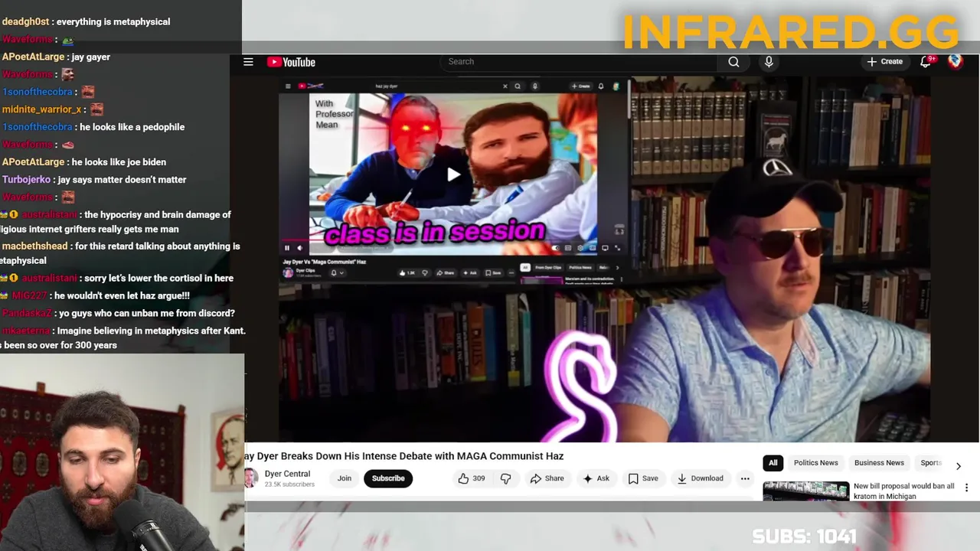This screenshot has width=980, height=551.
Task: Dislike the Dyer Central video
Action: click(x=505, y=478)
